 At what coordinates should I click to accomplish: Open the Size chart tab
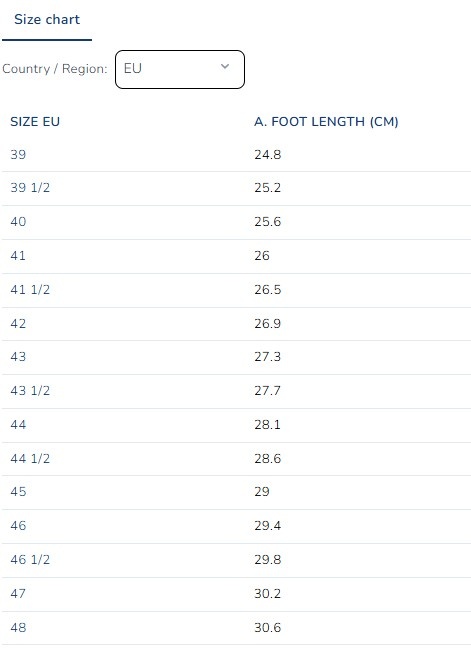(x=47, y=20)
